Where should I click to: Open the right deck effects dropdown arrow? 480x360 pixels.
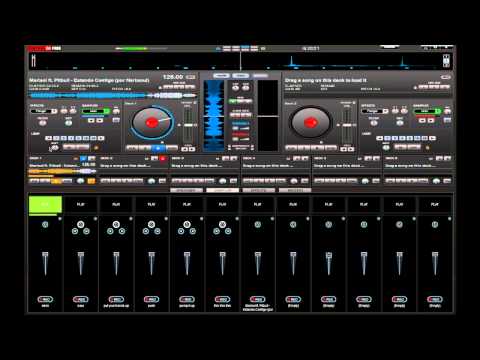[x=386, y=111]
